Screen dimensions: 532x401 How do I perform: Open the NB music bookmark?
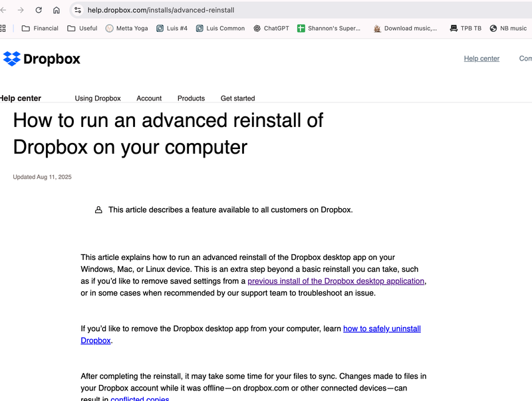(508, 29)
